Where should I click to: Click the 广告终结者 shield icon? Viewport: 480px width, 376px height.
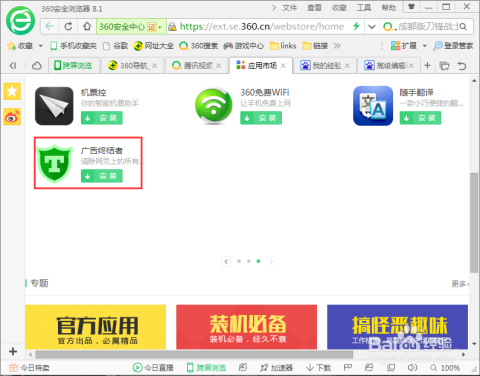coord(54,164)
